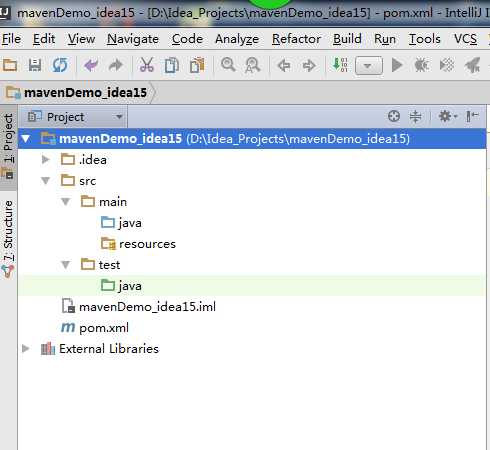Select the mavenDemo_idea15.iml file
This screenshot has height=450, width=490.
pos(139,307)
